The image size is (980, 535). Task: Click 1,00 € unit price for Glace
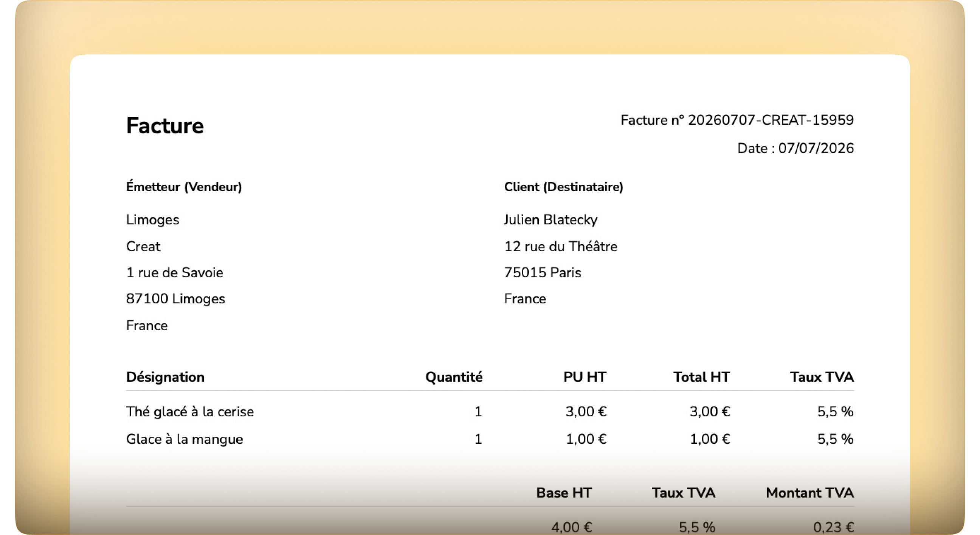(x=586, y=439)
